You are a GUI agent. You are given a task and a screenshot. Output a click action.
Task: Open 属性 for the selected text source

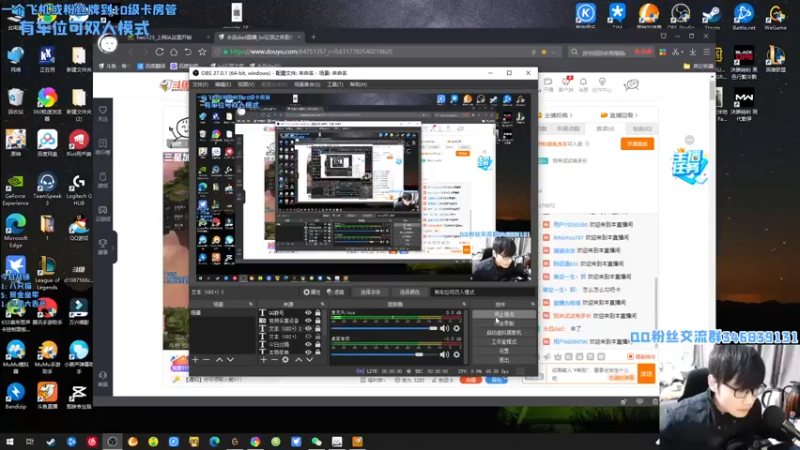click(x=312, y=292)
